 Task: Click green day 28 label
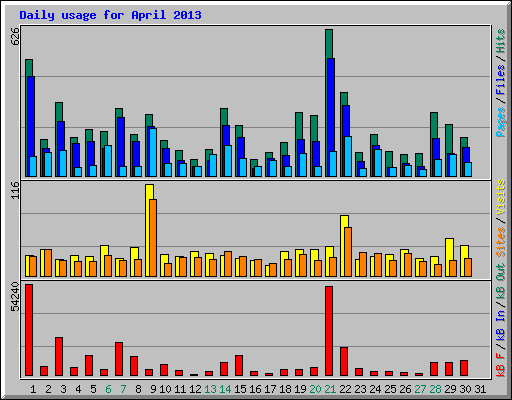(435, 389)
